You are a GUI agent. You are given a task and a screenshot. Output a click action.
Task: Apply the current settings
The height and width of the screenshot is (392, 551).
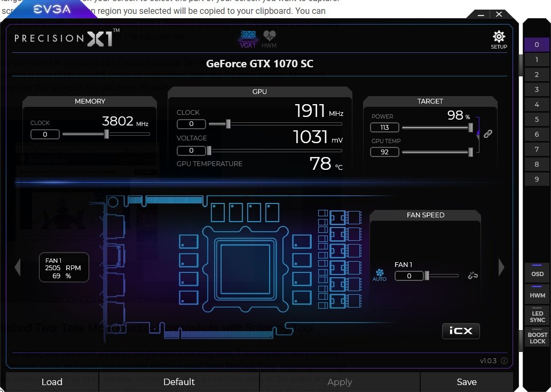tap(340, 382)
